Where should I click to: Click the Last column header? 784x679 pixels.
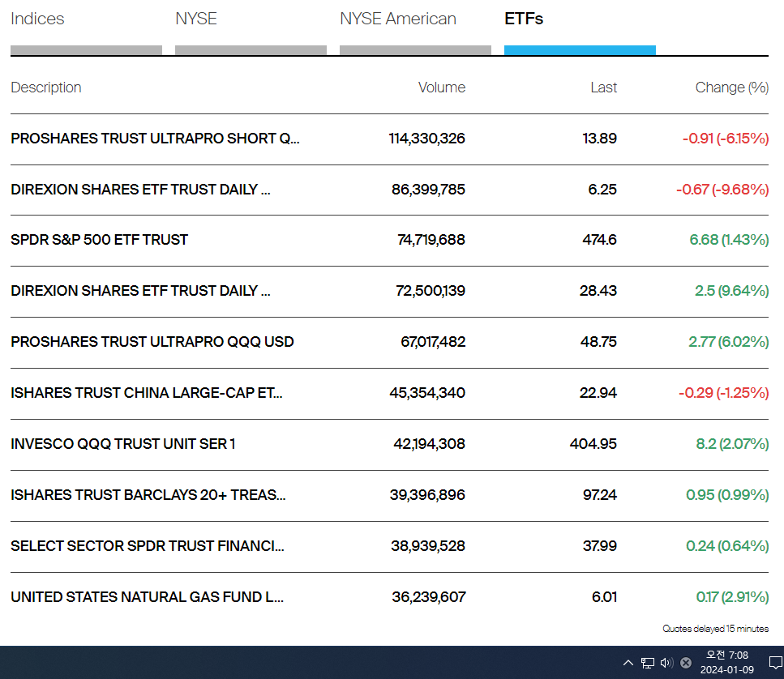pos(603,88)
